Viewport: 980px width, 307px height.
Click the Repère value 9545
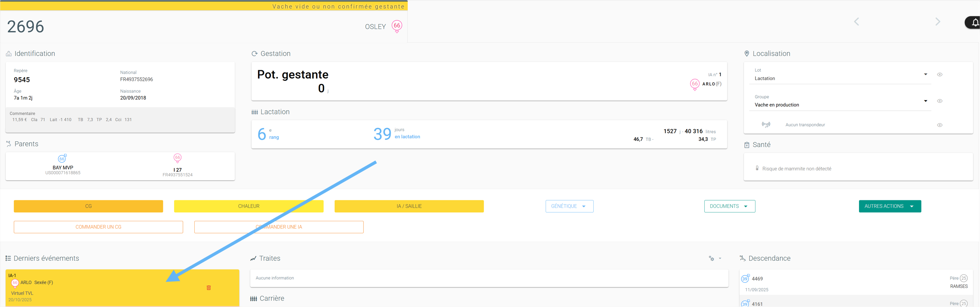tap(22, 80)
